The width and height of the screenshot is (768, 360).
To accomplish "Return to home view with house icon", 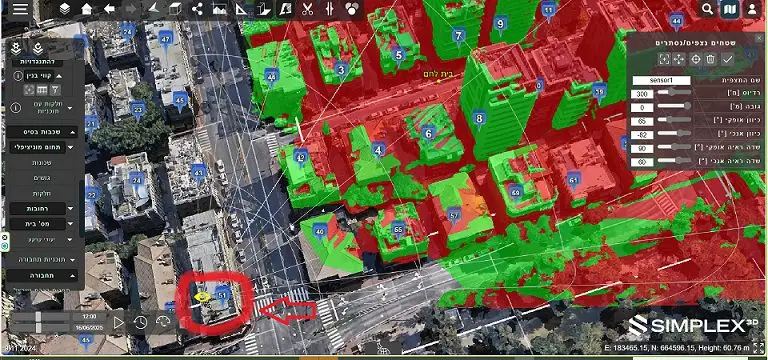I will tap(87, 9).
